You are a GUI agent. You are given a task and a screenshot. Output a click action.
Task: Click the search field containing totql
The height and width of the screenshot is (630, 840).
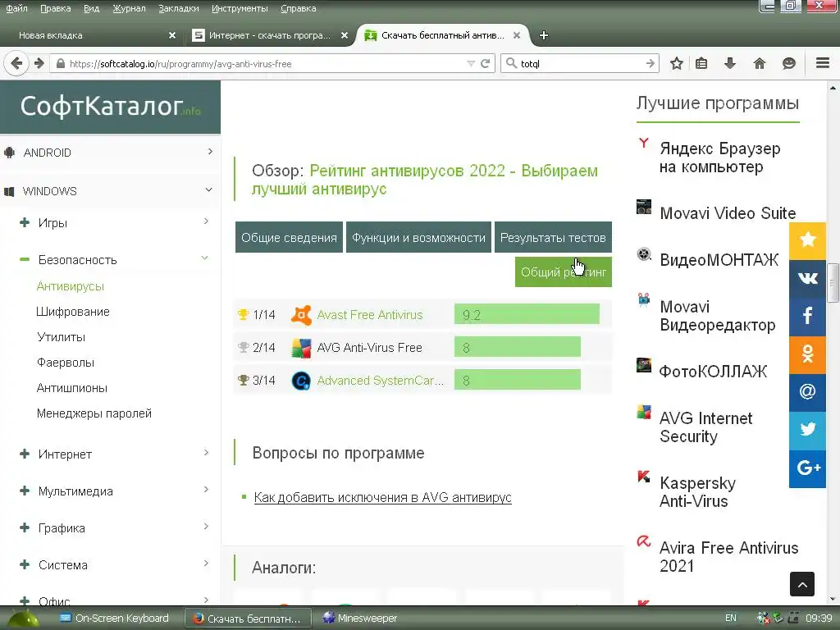(x=581, y=63)
